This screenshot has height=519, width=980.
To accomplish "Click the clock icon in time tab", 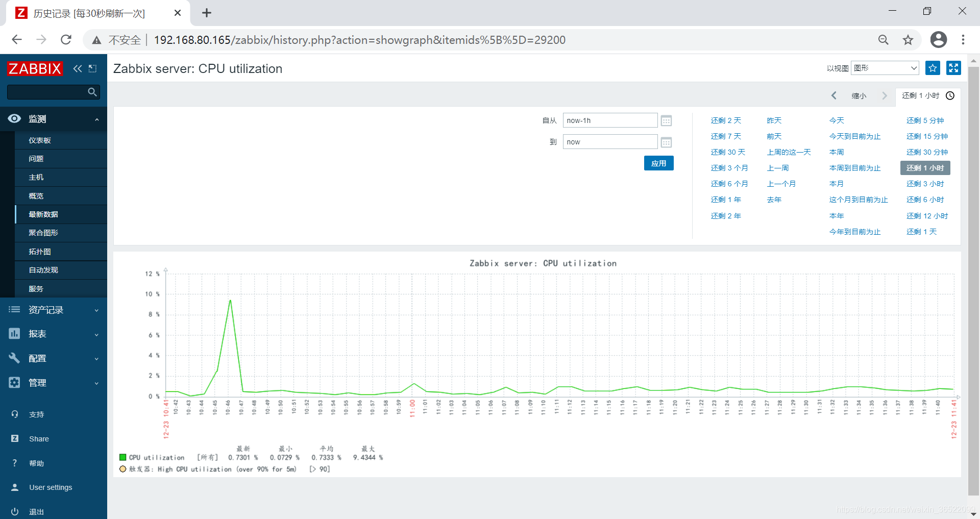I will coord(950,95).
